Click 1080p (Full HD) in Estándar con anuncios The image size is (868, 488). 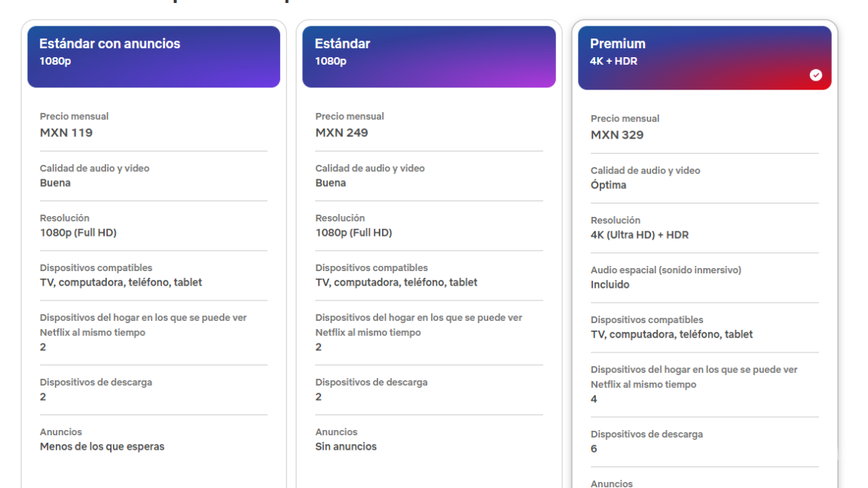(78, 233)
